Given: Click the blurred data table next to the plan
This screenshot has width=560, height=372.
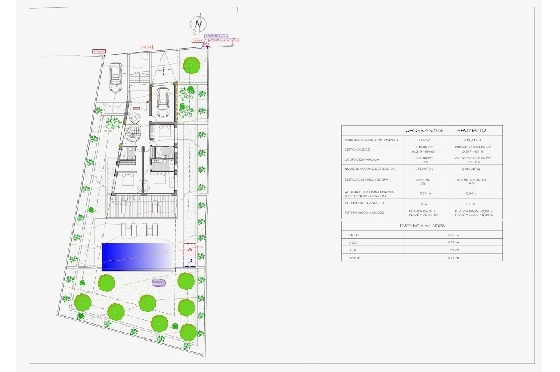Looking at the screenshot, I should pos(422,193).
